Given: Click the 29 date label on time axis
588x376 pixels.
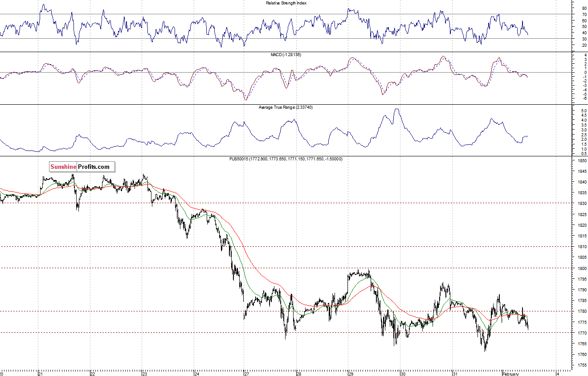Looking at the screenshot, I should (x=351, y=374).
